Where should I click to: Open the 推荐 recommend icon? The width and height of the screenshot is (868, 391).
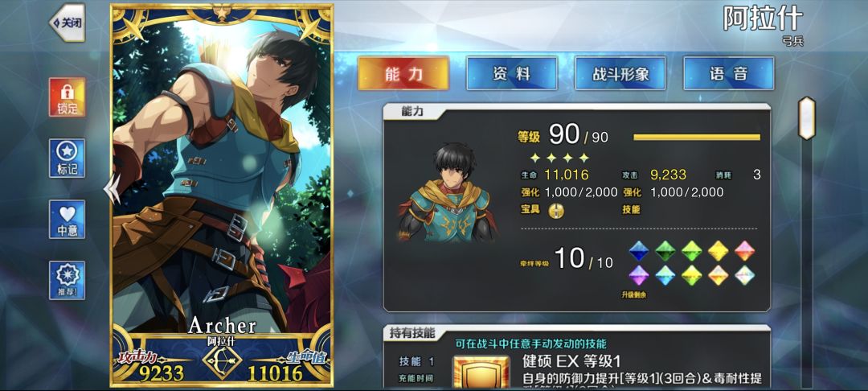tap(67, 280)
